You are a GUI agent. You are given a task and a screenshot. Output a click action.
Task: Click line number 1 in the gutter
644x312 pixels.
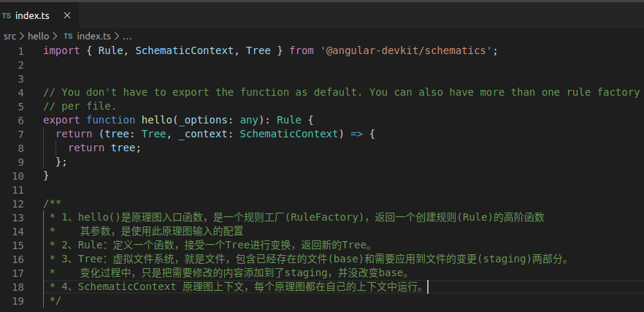20,51
